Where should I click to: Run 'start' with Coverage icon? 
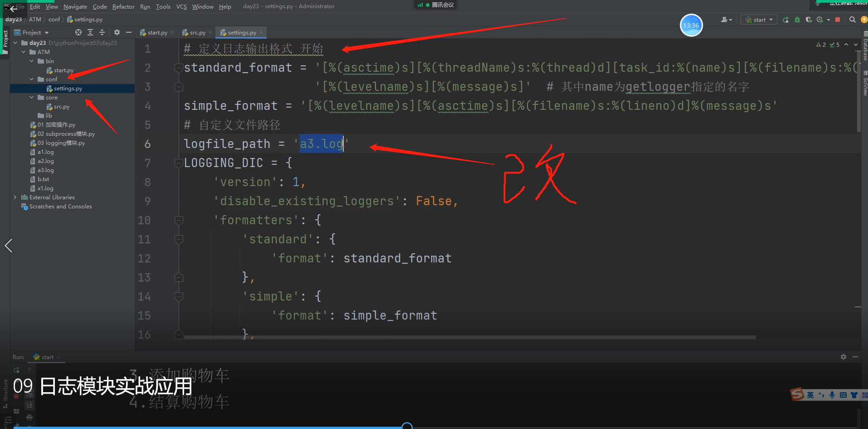point(809,20)
